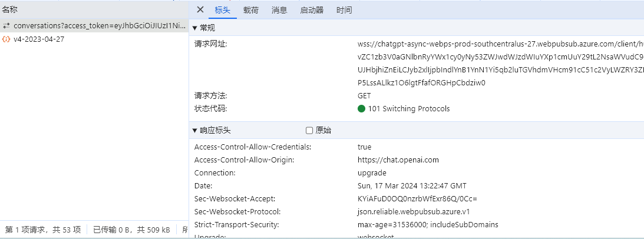
Task: Collapse the 响应标头 section
Action: pyautogui.click(x=195, y=130)
